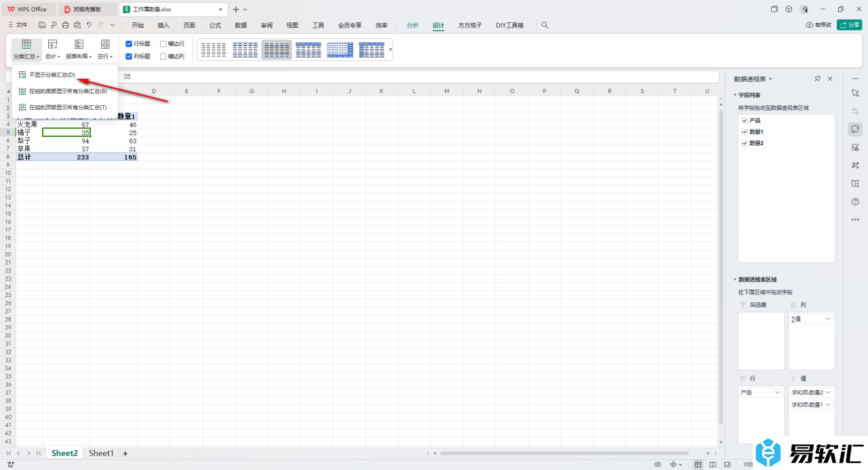Click the save icon in quick access toolbar

[42, 25]
